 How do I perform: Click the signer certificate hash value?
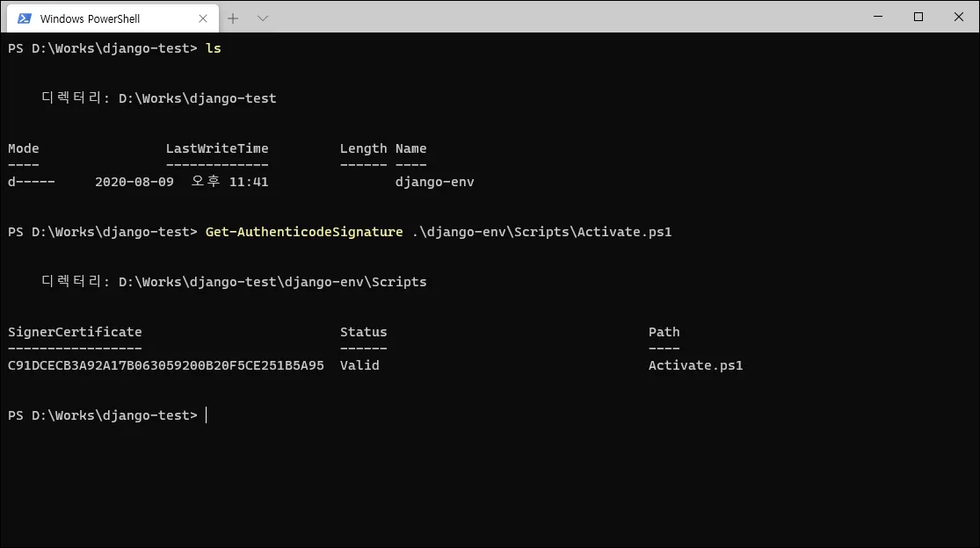[166, 365]
